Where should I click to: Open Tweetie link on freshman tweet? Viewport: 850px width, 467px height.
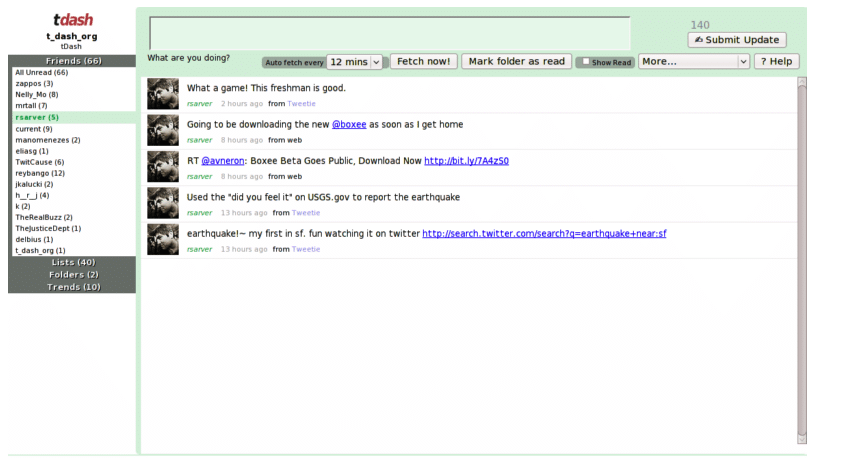click(301, 104)
